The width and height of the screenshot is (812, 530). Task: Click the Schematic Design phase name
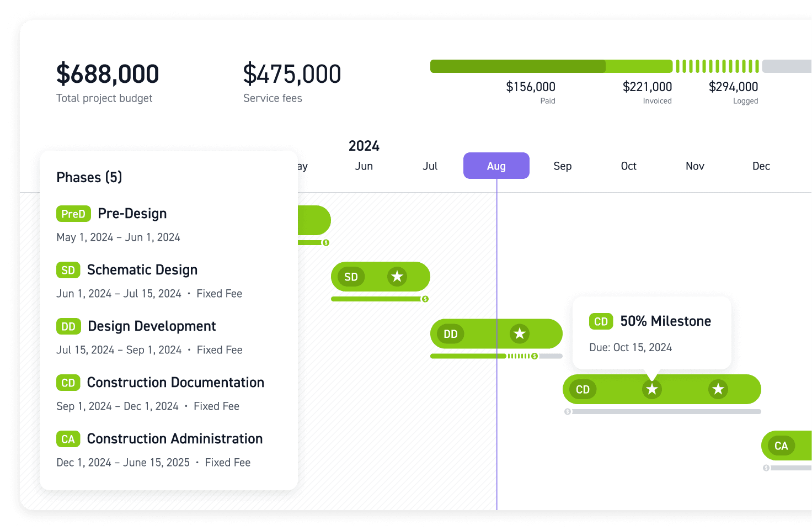pos(142,269)
